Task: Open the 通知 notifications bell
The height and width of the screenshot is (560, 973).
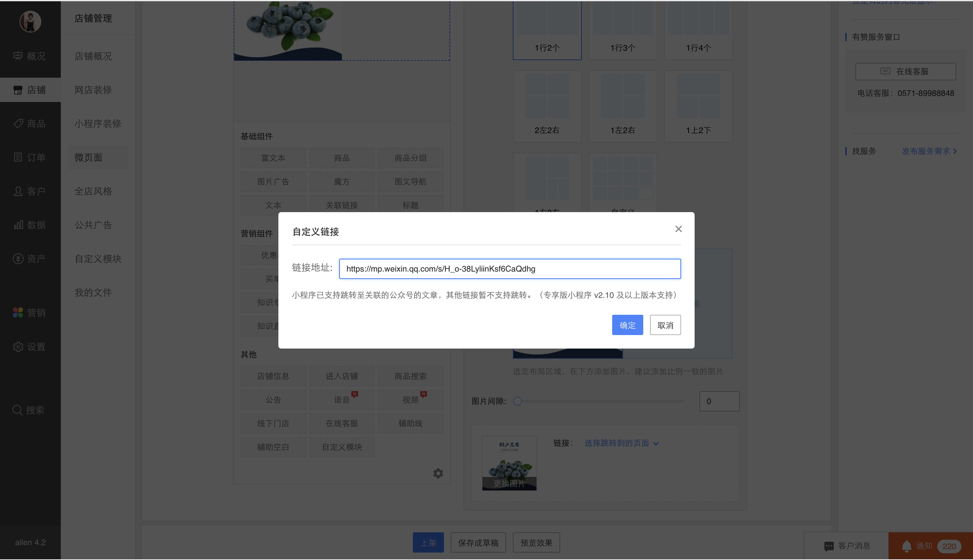Action: pyautogui.click(x=906, y=546)
